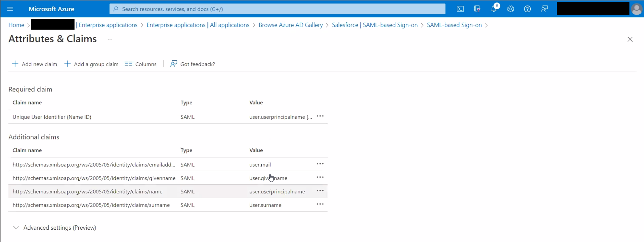Click the plus icon for Add new claim
644x242 pixels.
15,64
